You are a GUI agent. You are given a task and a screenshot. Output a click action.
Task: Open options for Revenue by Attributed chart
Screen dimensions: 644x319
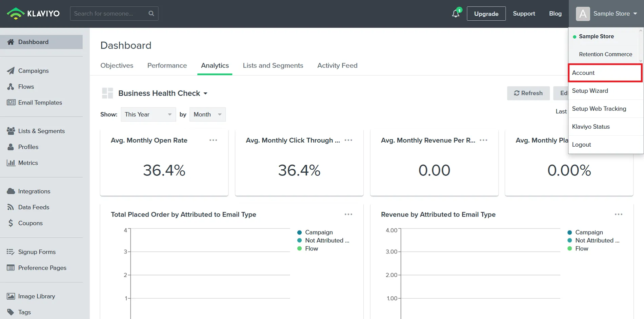(618, 214)
